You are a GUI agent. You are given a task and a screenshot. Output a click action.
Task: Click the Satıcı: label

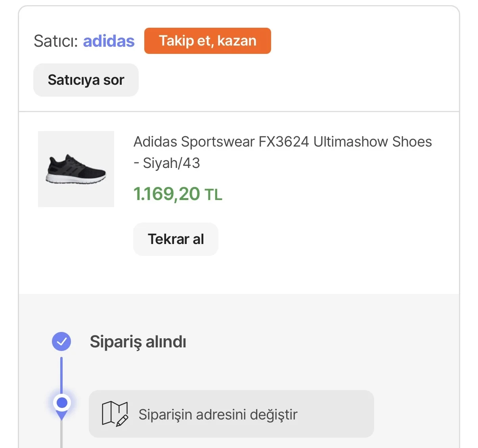click(56, 41)
